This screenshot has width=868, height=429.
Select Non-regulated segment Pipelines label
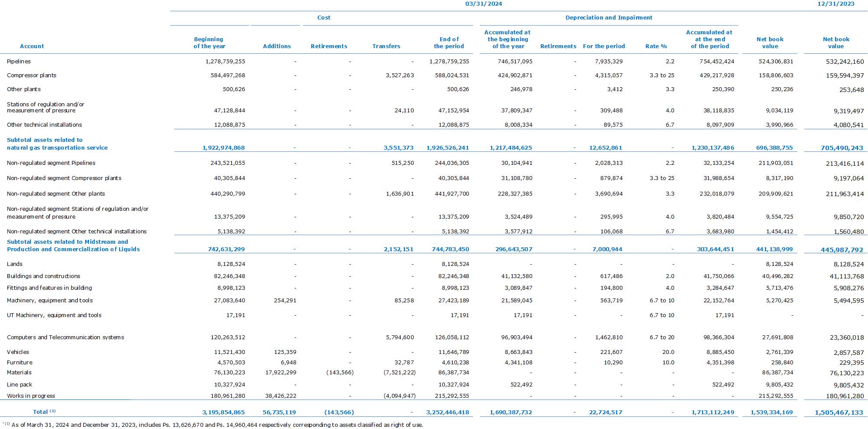pyautogui.click(x=51, y=163)
